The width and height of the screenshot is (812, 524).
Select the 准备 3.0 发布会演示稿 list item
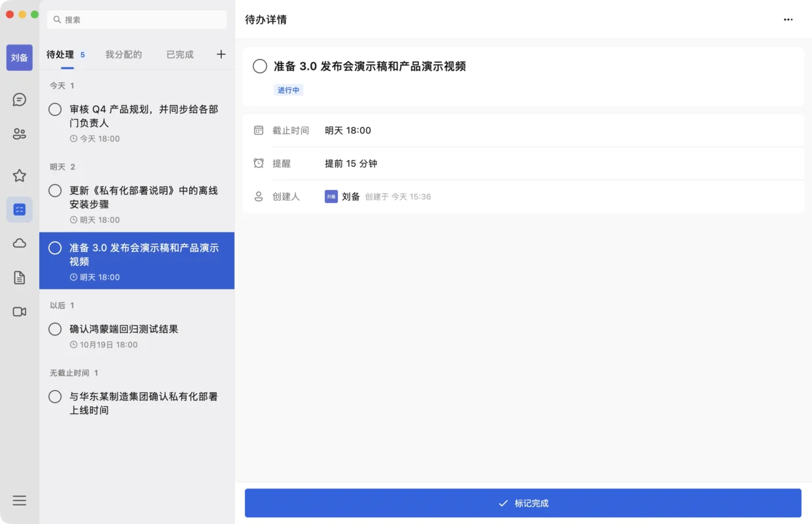pyautogui.click(x=137, y=261)
